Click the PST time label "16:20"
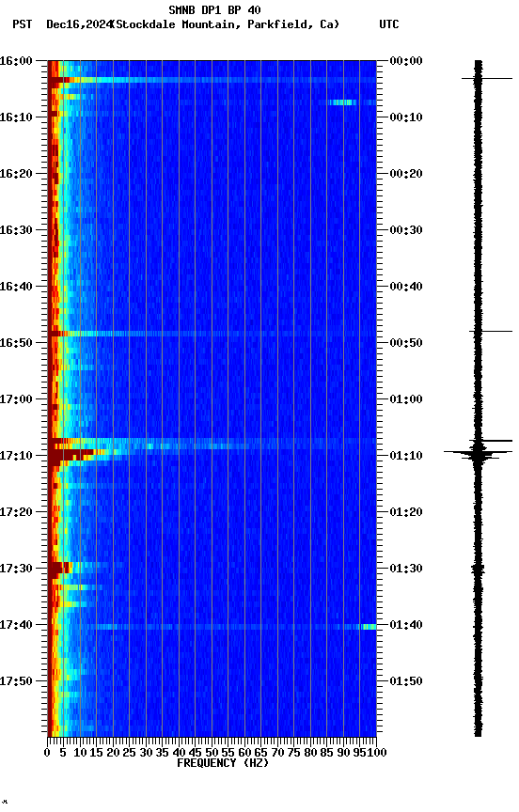Image resolution: width=519 pixels, height=812 pixels. tap(16, 174)
